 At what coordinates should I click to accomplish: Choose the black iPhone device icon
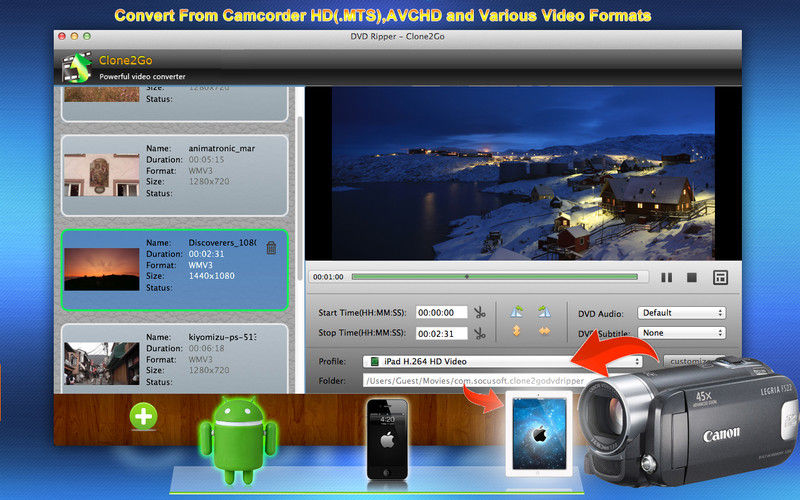coord(387,439)
